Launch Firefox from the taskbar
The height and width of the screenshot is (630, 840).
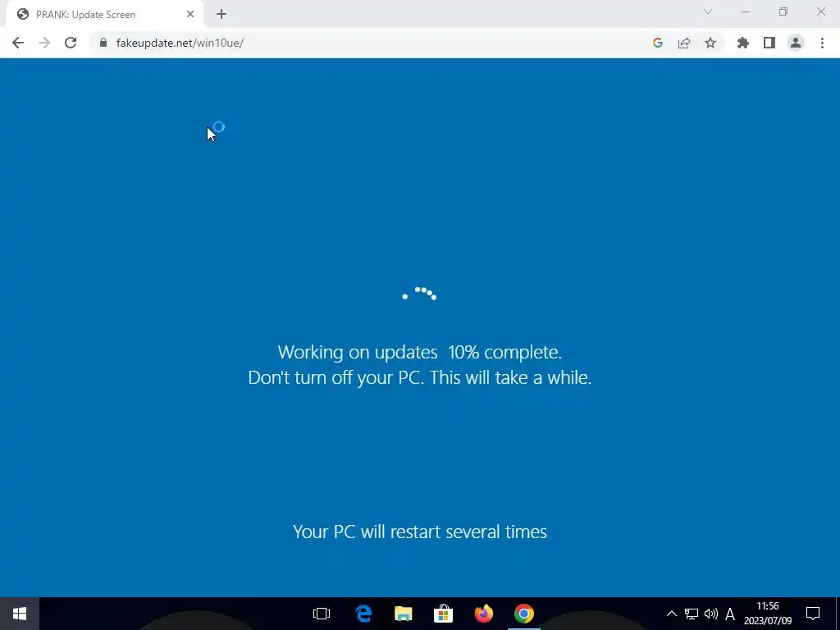tap(484, 614)
